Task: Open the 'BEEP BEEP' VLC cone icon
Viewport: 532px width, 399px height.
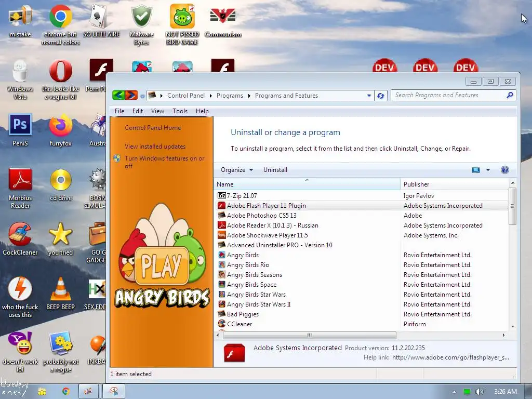Action: [x=60, y=294]
